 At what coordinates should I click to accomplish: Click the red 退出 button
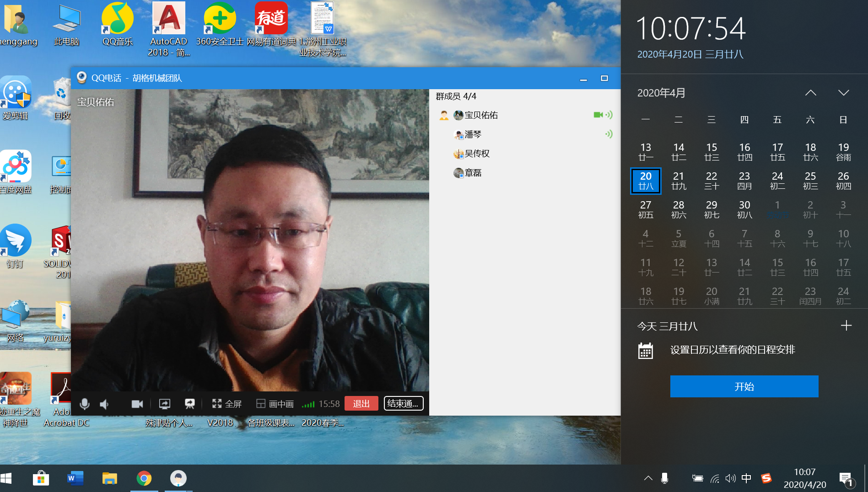[x=361, y=404]
